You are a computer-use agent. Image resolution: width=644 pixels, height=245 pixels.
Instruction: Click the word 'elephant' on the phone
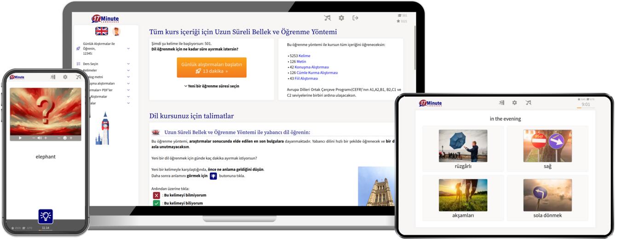click(46, 157)
